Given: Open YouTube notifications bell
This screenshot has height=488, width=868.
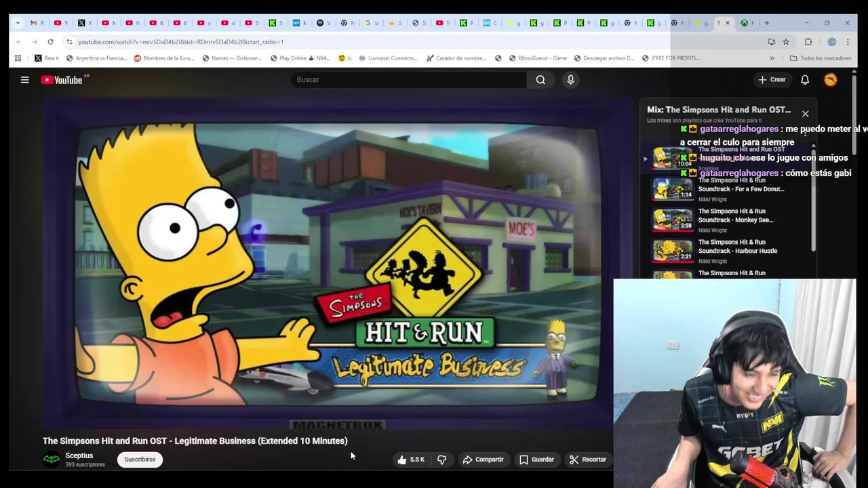Looking at the screenshot, I should tap(805, 79).
